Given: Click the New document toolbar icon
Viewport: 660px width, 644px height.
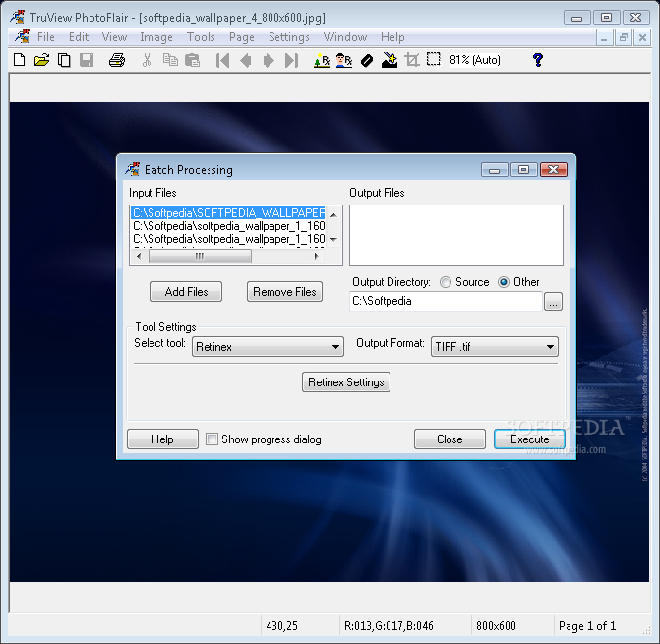Looking at the screenshot, I should (20, 60).
